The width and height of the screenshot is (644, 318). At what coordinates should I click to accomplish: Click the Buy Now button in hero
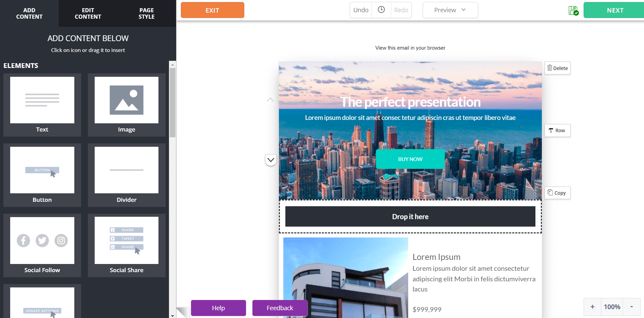click(410, 159)
